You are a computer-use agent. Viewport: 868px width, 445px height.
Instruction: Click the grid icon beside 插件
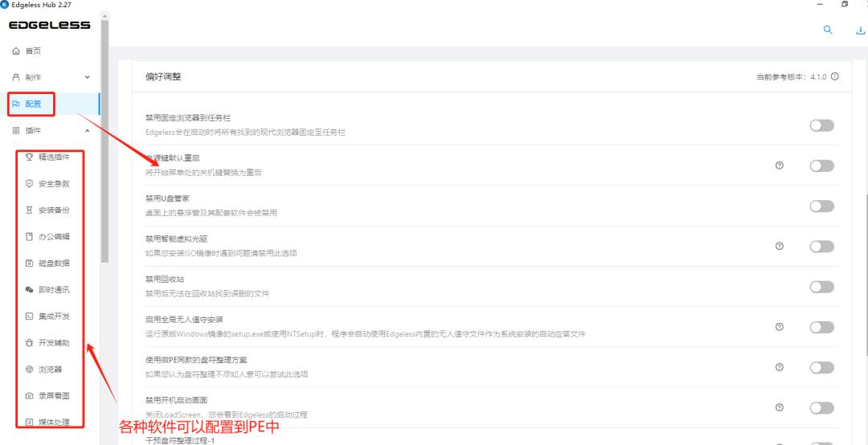[x=16, y=131]
